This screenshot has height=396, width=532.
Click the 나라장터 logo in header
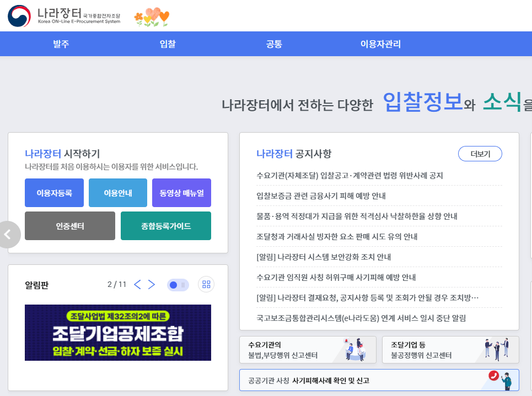pos(64,16)
